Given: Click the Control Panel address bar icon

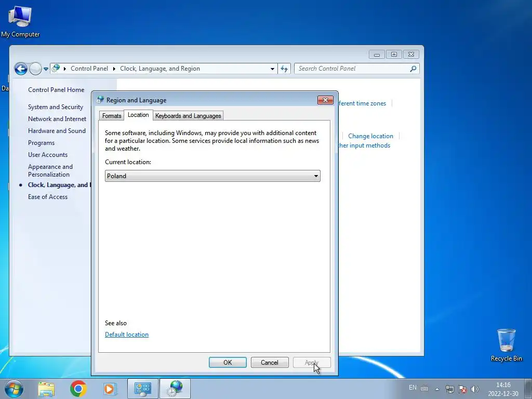Looking at the screenshot, I should pos(56,68).
